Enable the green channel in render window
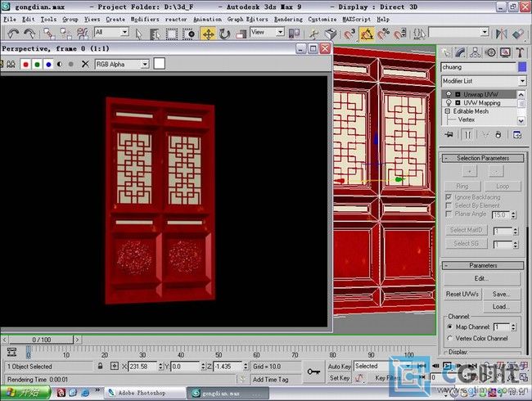 (38, 64)
